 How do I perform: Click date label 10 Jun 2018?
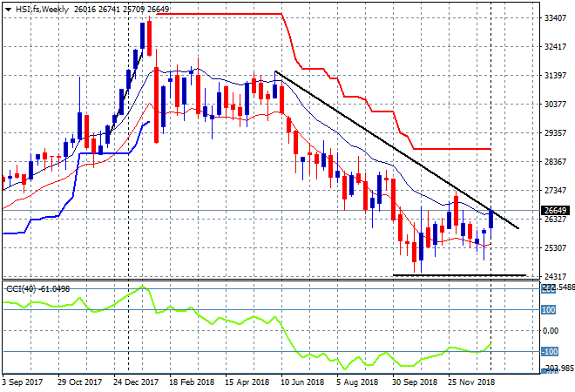click(302, 382)
